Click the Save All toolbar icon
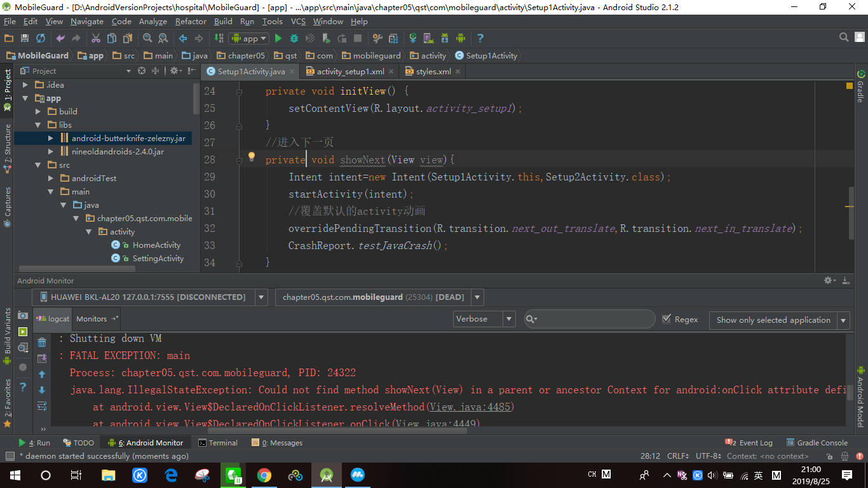 click(x=25, y=38)
